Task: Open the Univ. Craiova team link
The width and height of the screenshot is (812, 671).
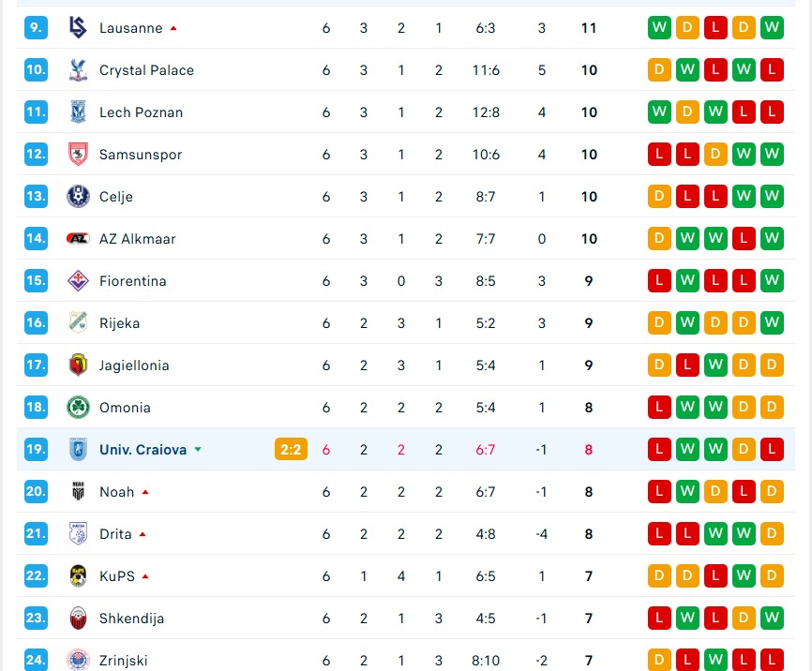Action: tap(143, 450)
